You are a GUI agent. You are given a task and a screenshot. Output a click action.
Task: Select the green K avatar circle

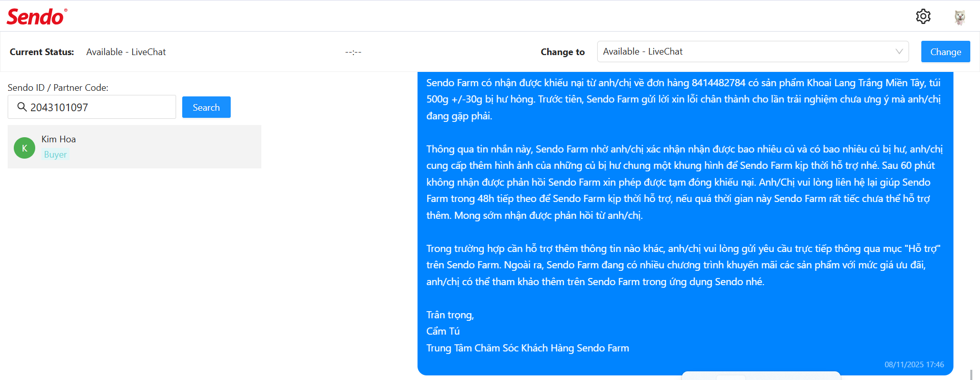tap(24, 148)
